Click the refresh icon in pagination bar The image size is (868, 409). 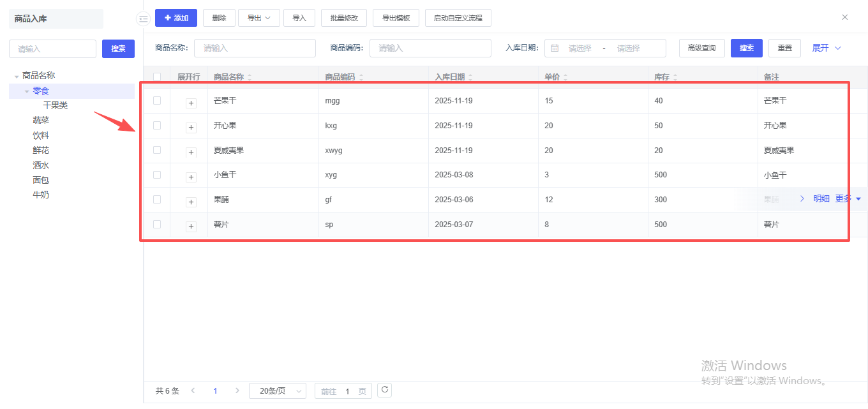click(384, 390)
